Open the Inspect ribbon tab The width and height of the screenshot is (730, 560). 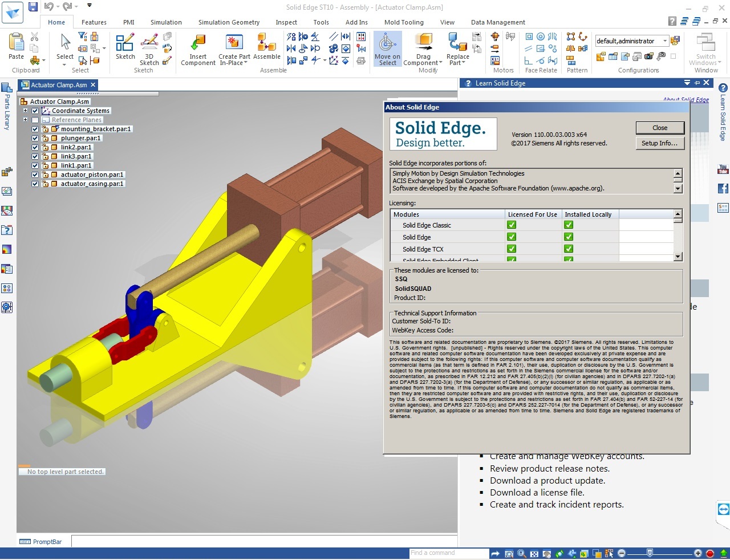(286, 22)
